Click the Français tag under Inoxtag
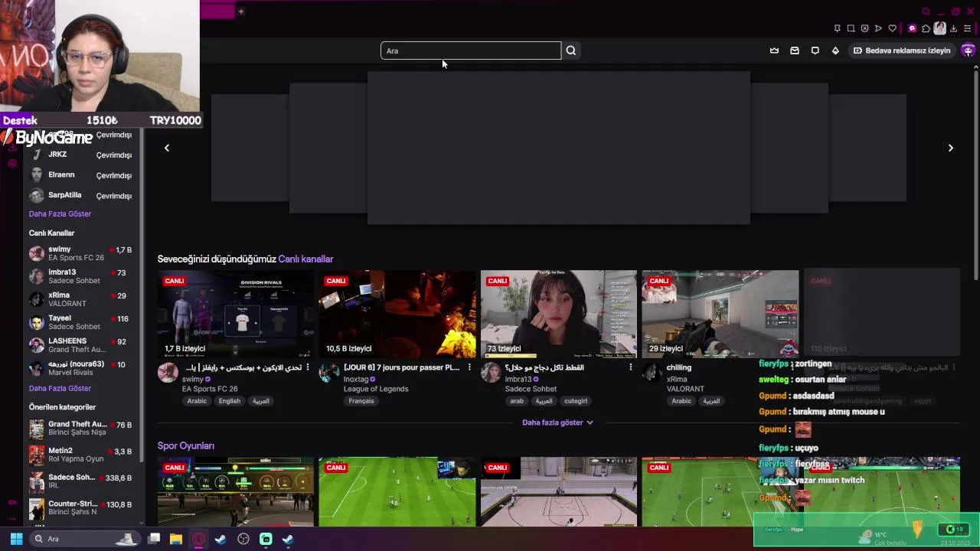The width and height of the screenshot is (980, 551). pos(361,401)
